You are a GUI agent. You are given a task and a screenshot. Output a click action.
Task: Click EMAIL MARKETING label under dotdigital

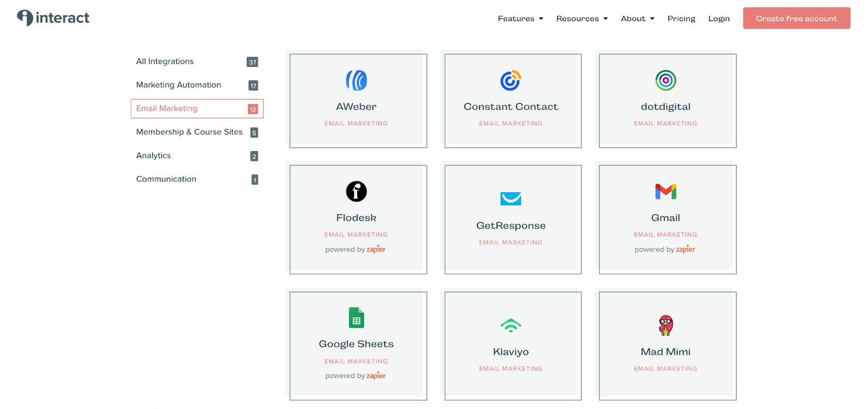(x=666, y=124)
